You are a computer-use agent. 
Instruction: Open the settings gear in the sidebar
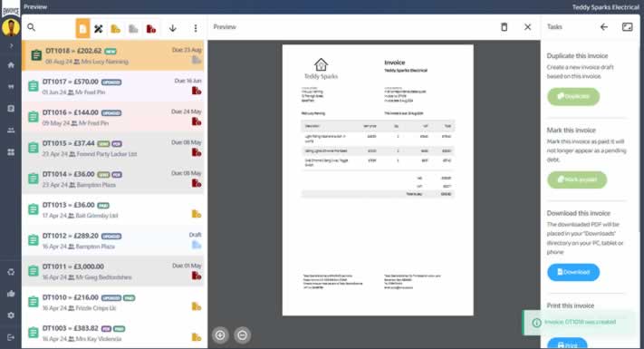[x=11, y=315]
